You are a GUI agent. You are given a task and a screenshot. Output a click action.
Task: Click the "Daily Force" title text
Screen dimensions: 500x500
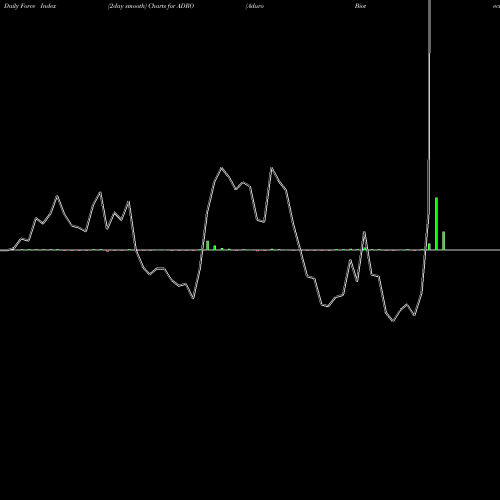19,6
